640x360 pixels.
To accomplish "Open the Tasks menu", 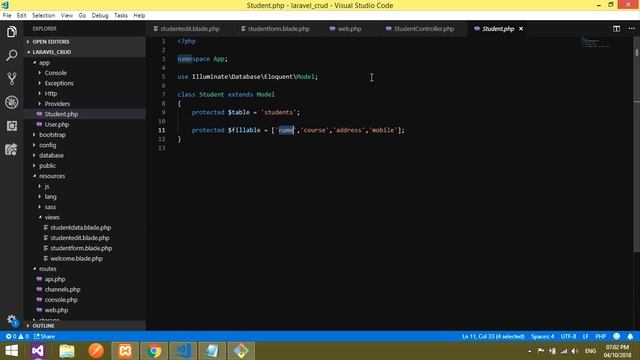I will pos(120,16).
